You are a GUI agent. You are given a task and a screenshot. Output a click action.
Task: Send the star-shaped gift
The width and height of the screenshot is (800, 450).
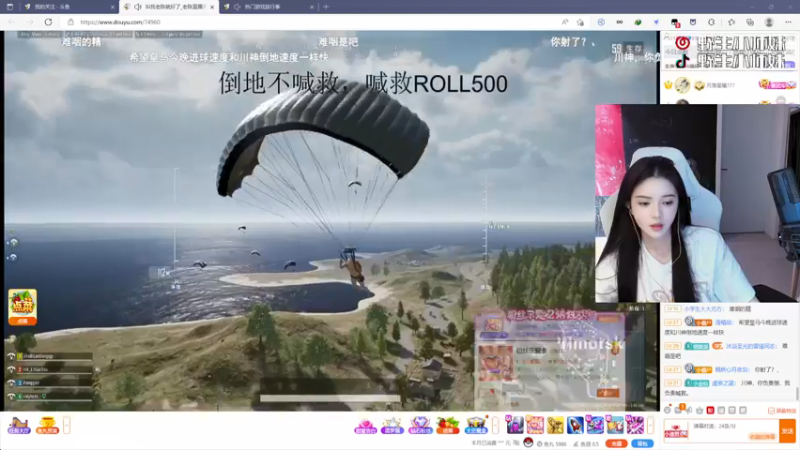(x=392, y=426)
